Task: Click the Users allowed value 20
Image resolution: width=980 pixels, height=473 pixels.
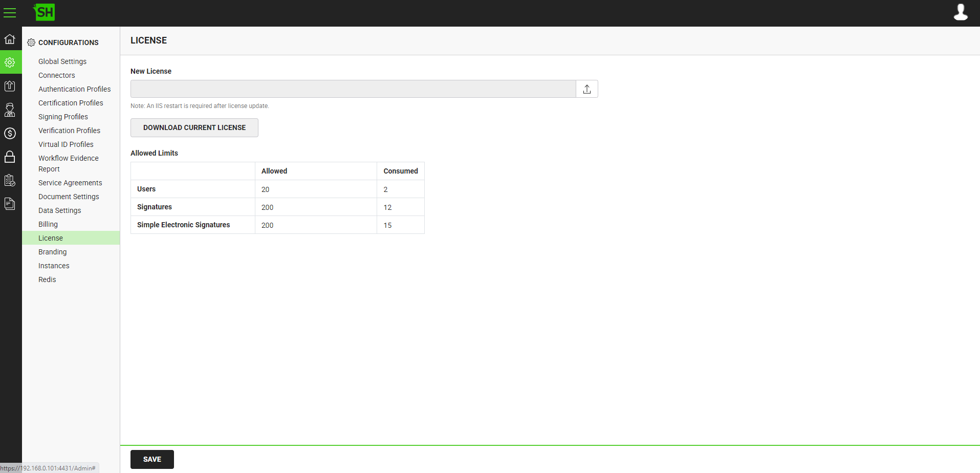Action: click(265, 189)
